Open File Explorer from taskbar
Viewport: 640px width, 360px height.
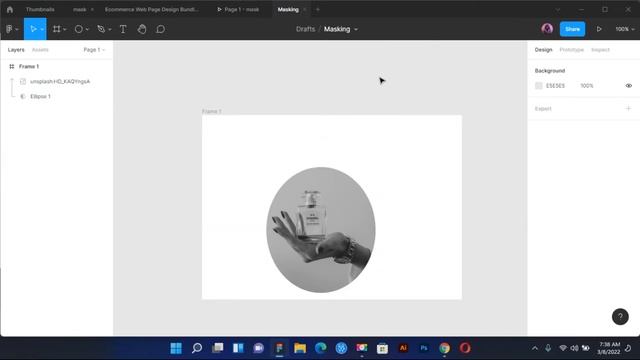click(x=300, y=348)
